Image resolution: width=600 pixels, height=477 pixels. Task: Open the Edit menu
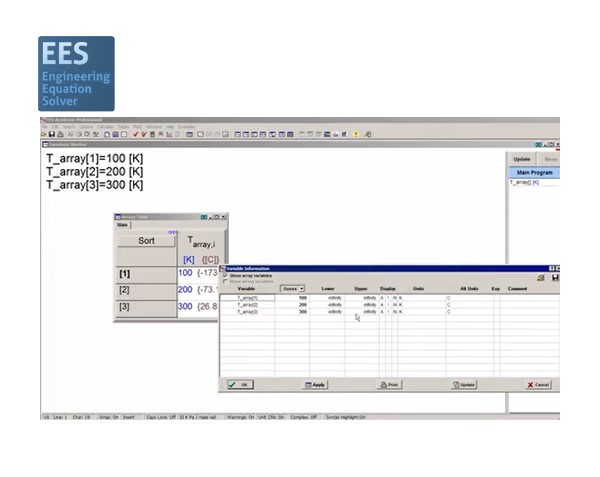click(55, 127)
